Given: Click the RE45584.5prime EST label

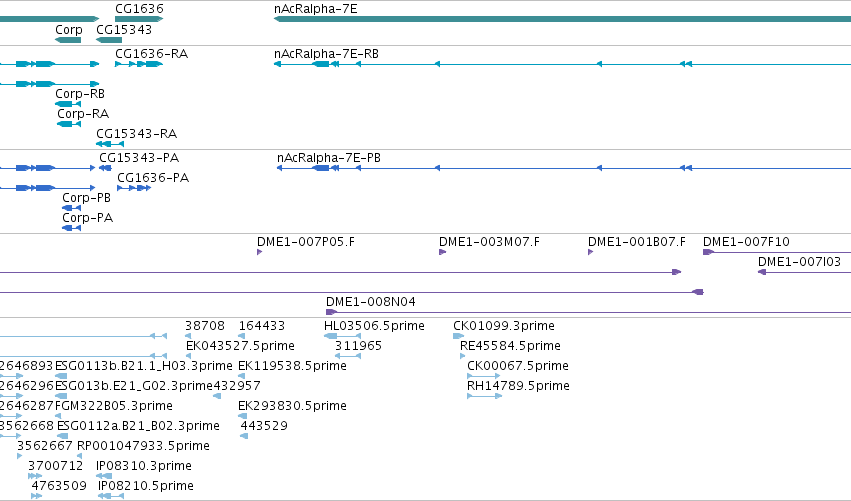Looking at the screenshot, I should [x=510, y=346].
